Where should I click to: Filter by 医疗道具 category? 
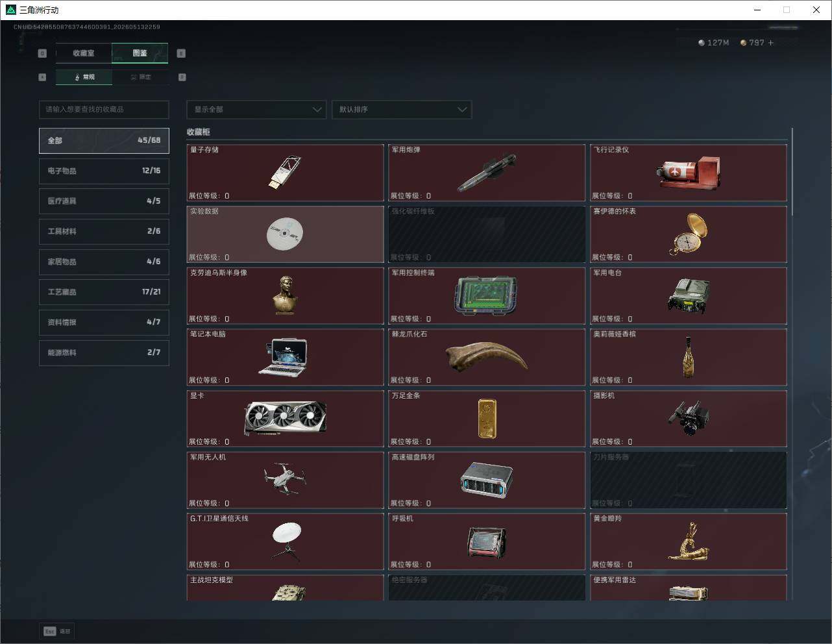104,201
